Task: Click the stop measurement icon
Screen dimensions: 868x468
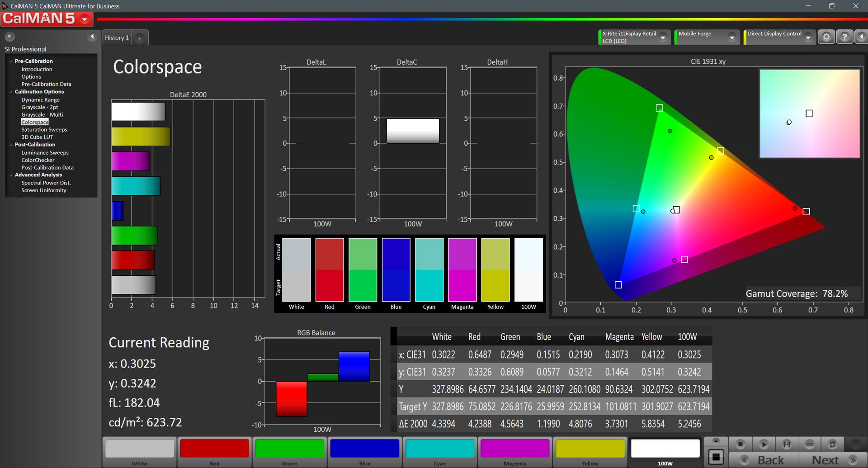Action: [x=740, y=444]
